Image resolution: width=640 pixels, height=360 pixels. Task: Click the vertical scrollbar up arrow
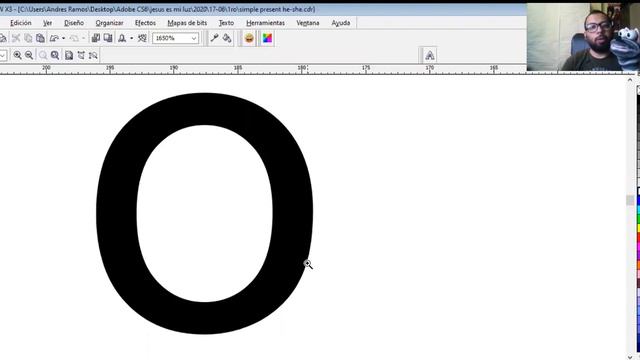(630, 80)
